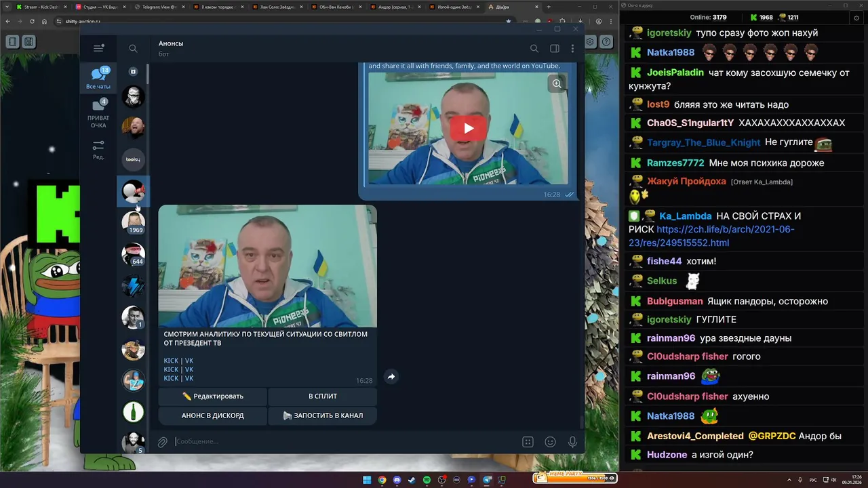Open a new browser tab
The image size is (868, 488).
tap(549, 7)
